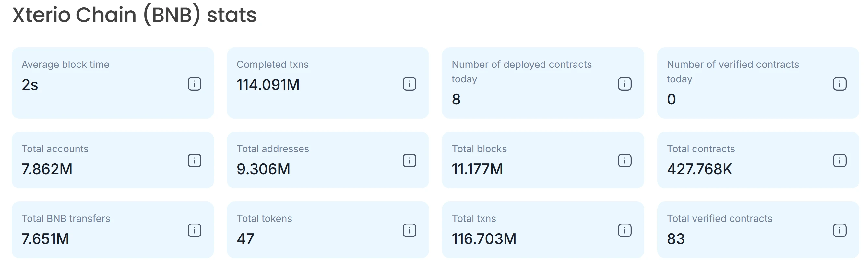The image size is (868, 278).
Task: Open info tooltip for Completed txns
Action: 410,84
